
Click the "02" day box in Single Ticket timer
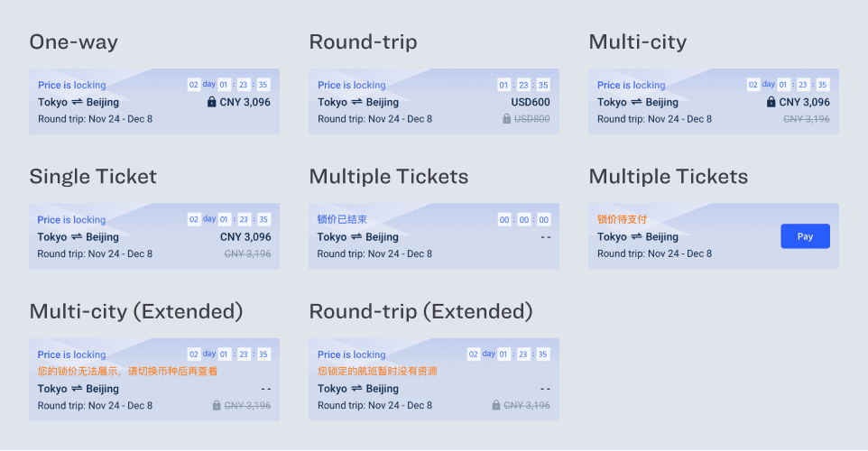194,219
